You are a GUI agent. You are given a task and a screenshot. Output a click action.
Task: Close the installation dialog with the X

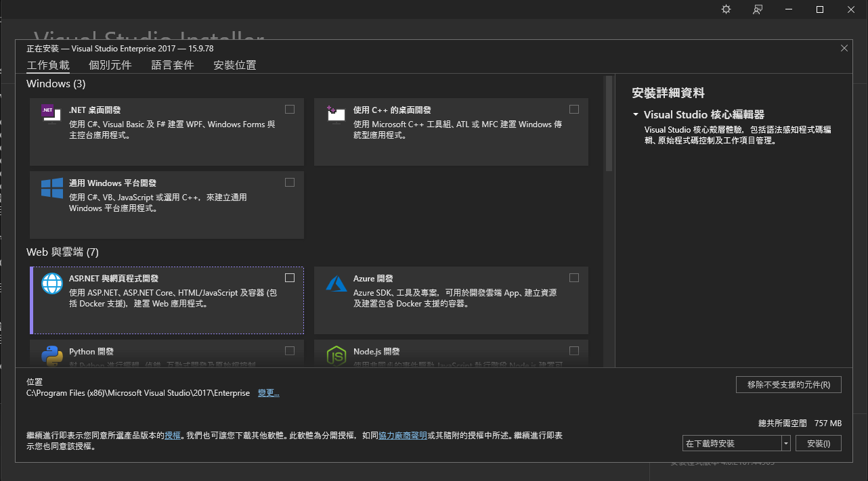tap(844, 48)
